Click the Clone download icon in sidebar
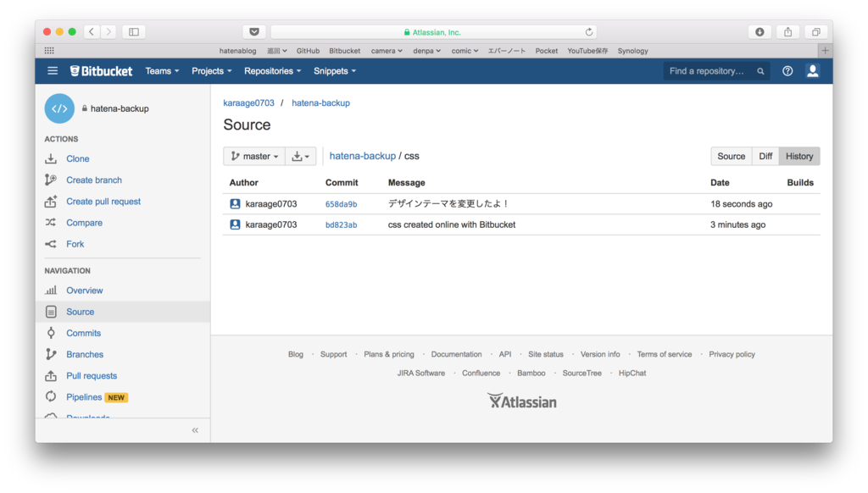Screen dimensions: 868x493 51,158
